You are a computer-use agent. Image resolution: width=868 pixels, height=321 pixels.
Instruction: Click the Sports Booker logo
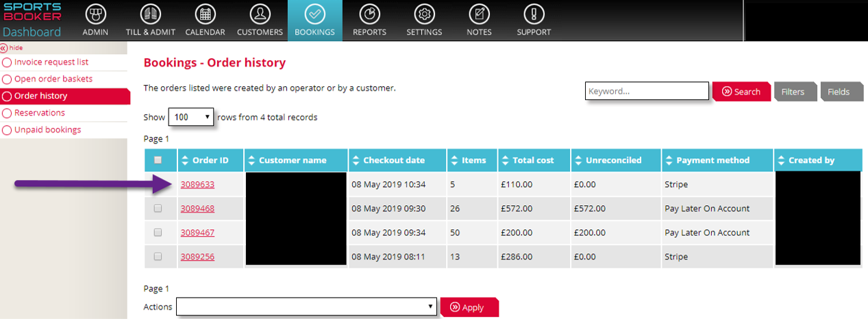pos(32,12)
